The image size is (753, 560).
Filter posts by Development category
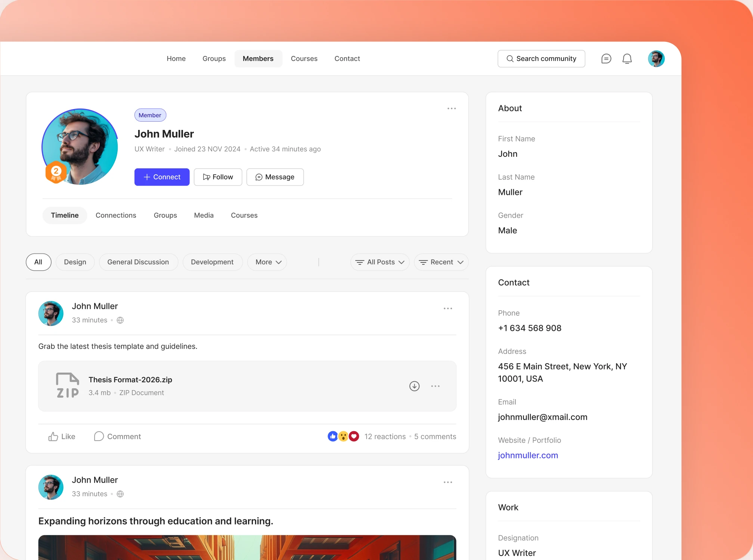pos(212,262)
